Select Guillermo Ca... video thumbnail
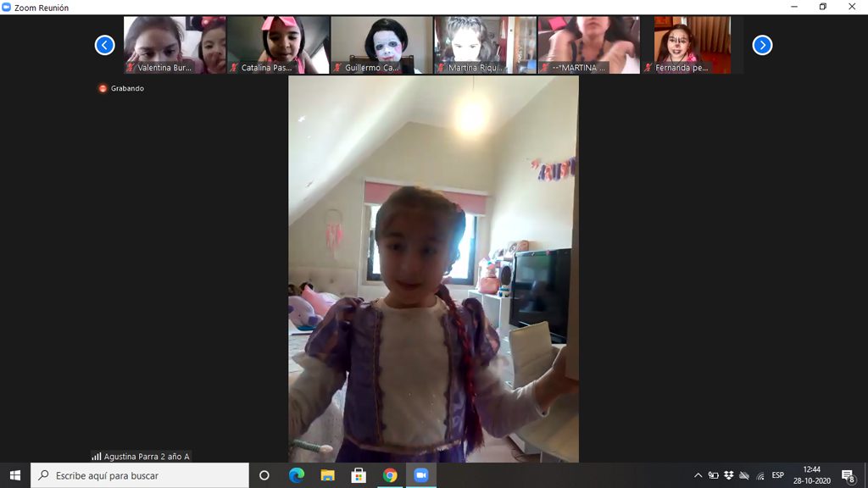Screen dimensions: 868x488 point(381,45)
